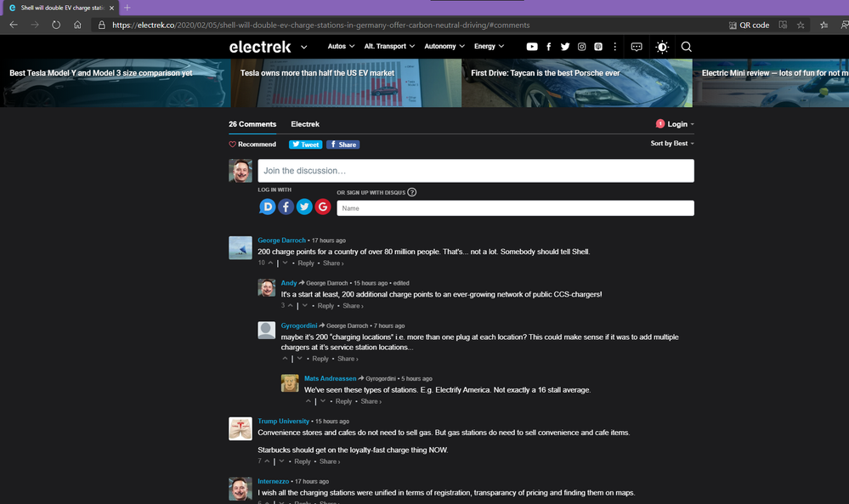Log in with Disqus icon
Screen dimensions: 849x504
click(267, 207)
